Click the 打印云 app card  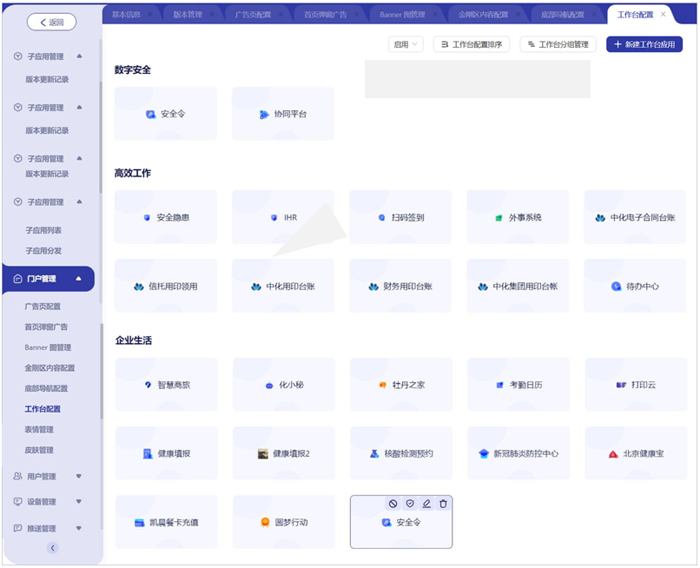[635, 384]
